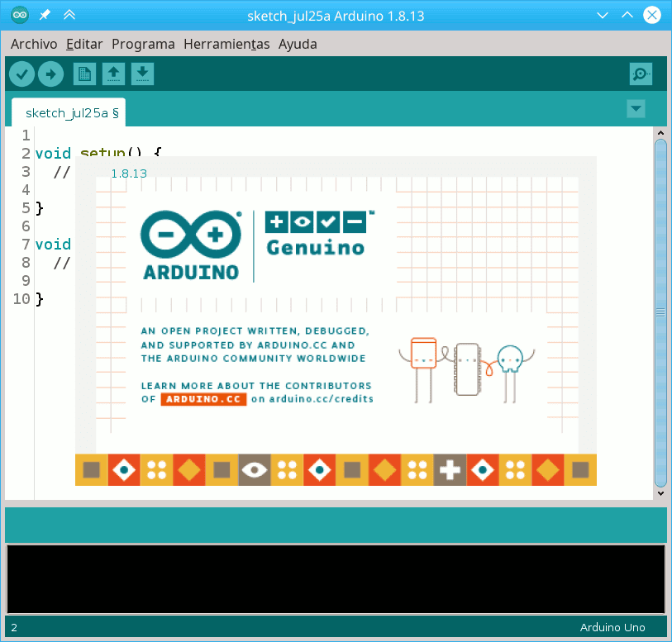
Task: Open the Programa menu
Action: (143, 44)
